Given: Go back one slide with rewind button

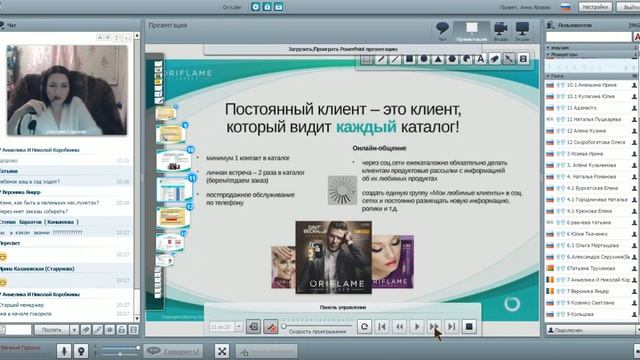Looking at the screenshot, I should pyautogui.click(x=400, y=327).
